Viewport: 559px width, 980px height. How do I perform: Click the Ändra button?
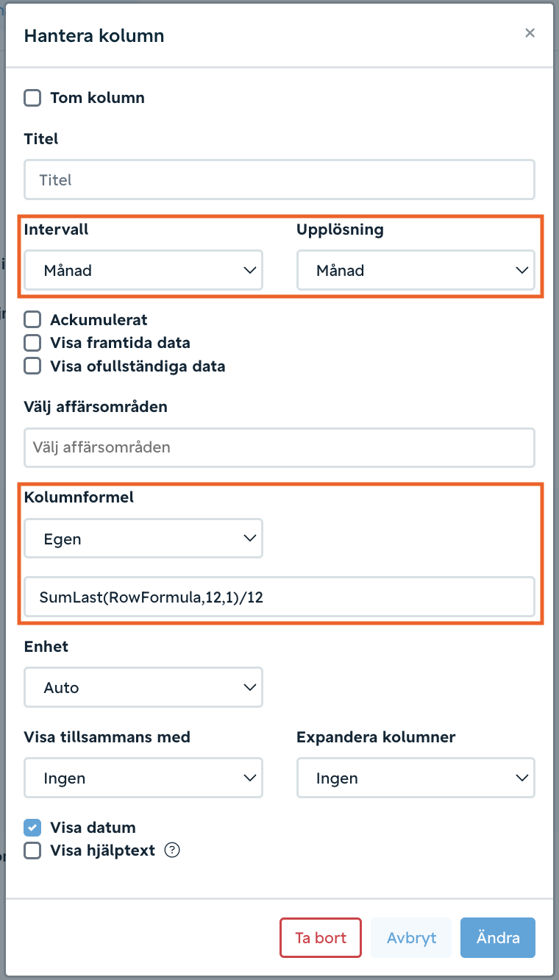click(x=498, y=937)
